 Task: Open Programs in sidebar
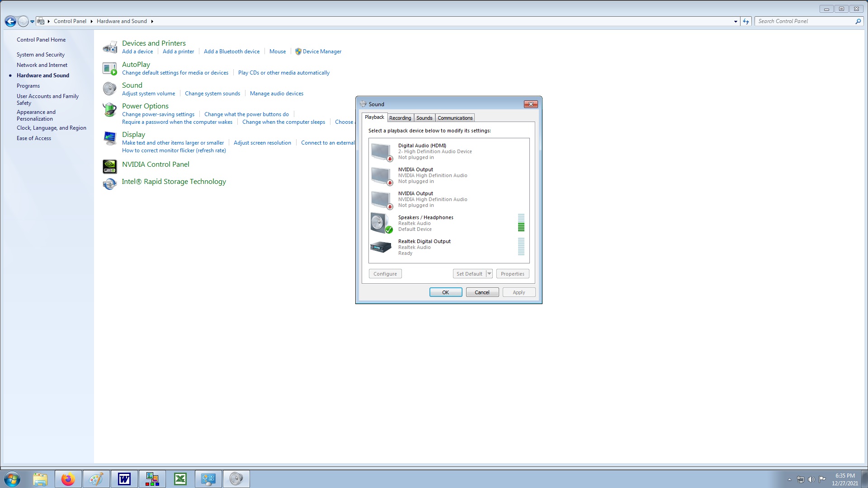[28, 86]
